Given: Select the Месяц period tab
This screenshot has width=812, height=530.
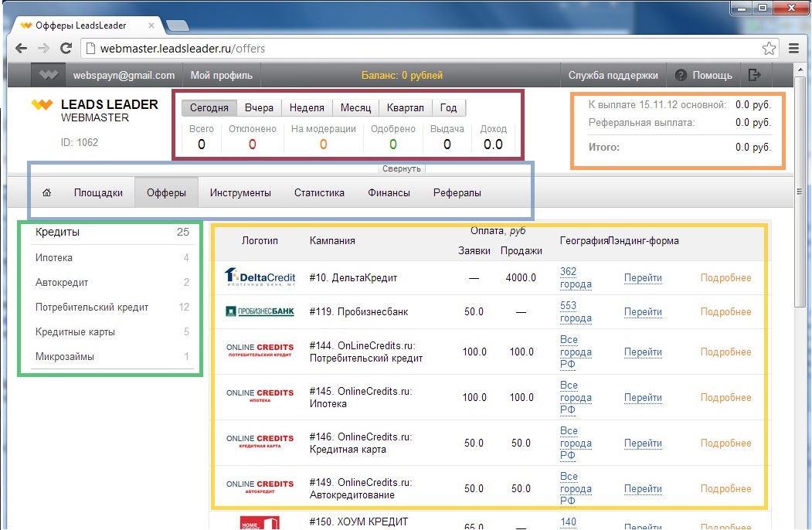Looking at the screenshot, I should coord(355,107).
